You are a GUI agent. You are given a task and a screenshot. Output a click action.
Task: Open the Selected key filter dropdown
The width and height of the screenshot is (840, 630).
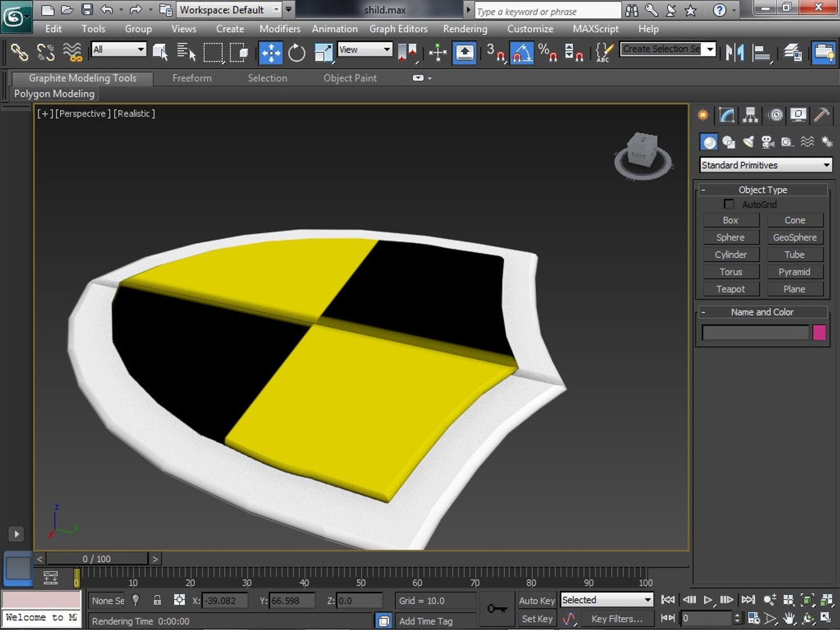(x=607, y=600)
